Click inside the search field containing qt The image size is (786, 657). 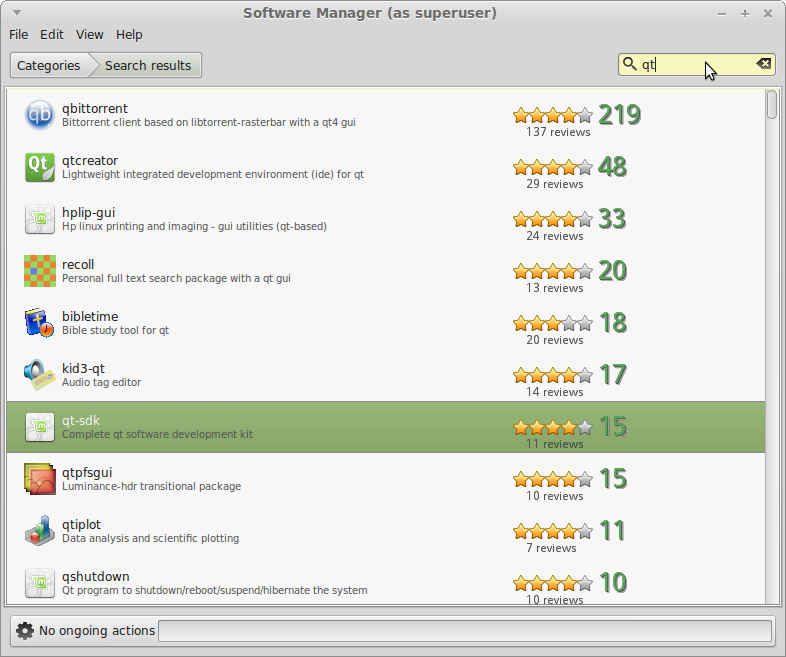[x=697, y=65]
